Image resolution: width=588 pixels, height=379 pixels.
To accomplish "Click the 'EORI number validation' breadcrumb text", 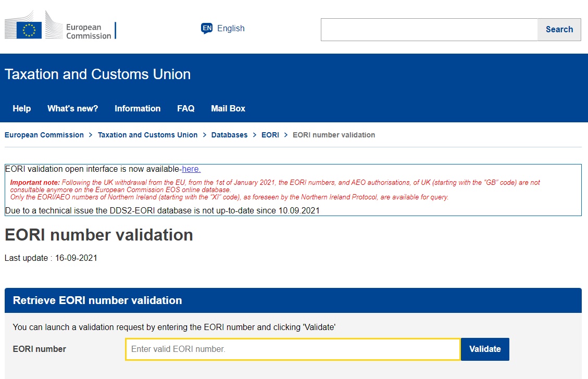I will 334,135.
